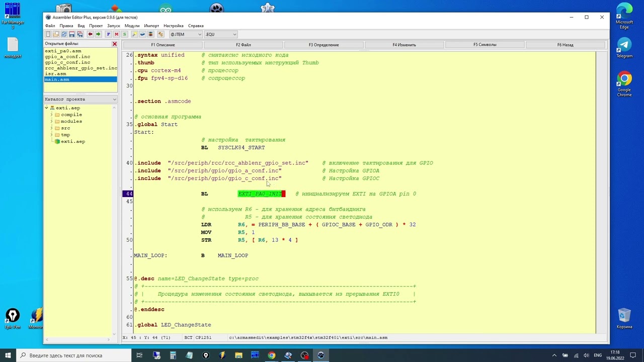Click SYSCLK84_START in the code editor
The width and height of the screenshot is (644, 362).
[x=241, y=147]
